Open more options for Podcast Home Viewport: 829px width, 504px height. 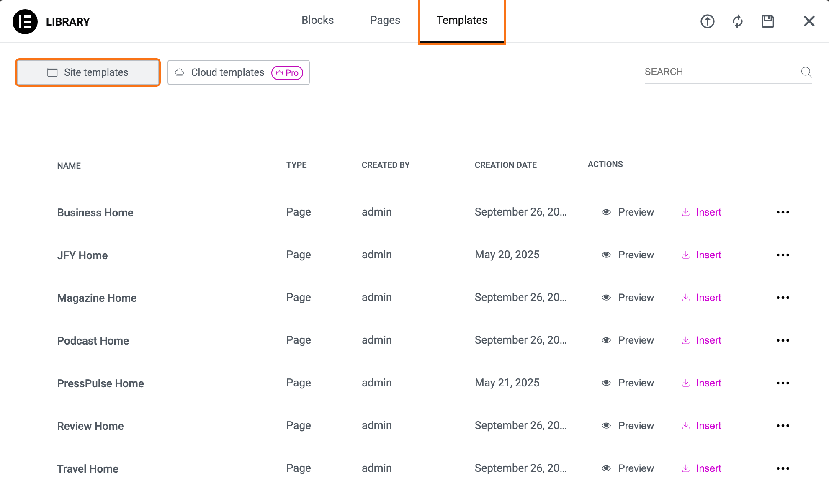tap(783, 340)
